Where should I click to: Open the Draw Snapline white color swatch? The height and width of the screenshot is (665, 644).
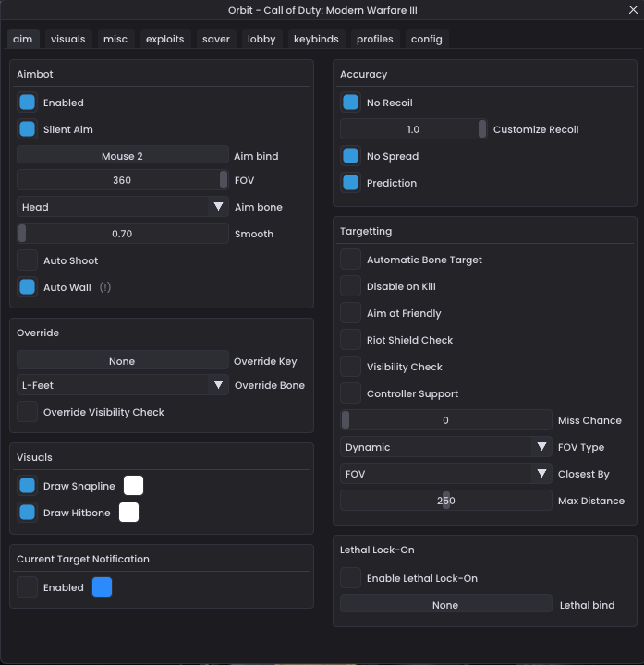(133, 486)
